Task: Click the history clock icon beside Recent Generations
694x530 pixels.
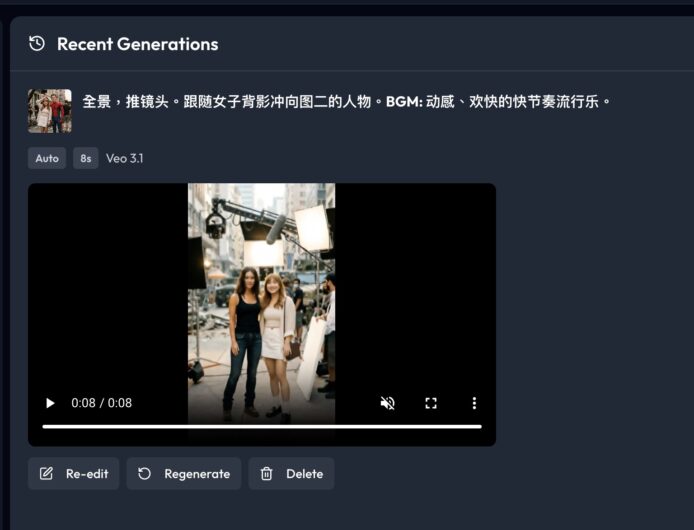Action: tap(37, 43)
